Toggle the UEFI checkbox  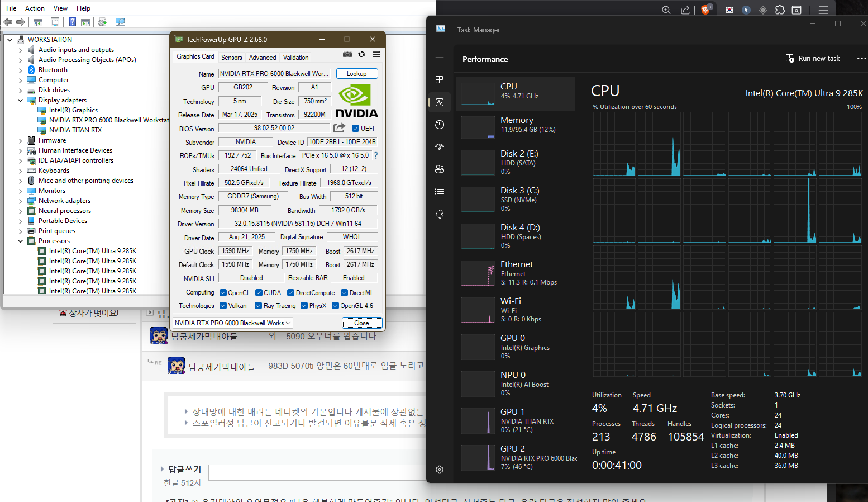[355, 129]
